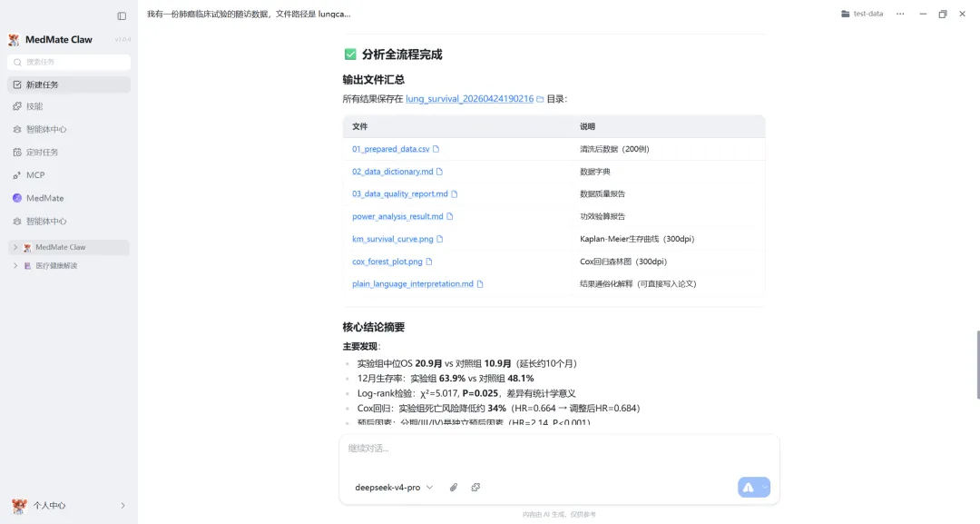Click the 核心结论摘要 heading
Viewport: 980px width, 524px height.
374,327
